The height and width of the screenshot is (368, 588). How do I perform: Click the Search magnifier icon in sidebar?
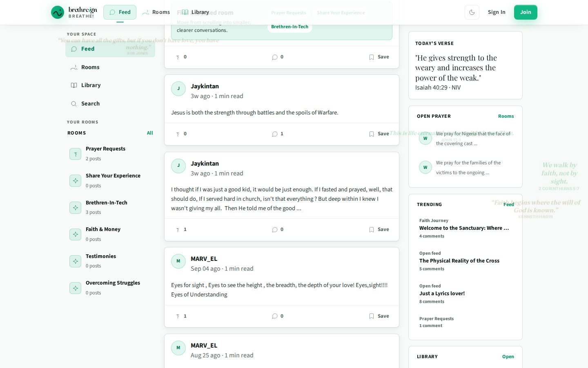pos(74,104)
